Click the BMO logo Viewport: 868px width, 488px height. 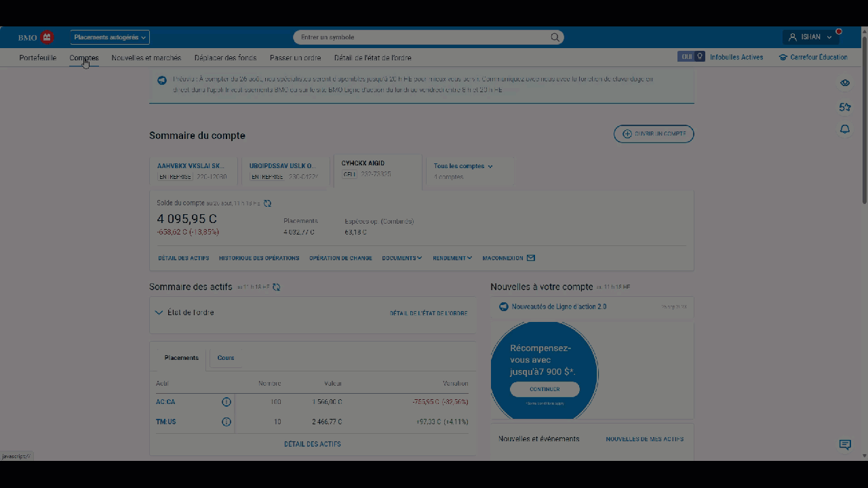tap(36, 37)
